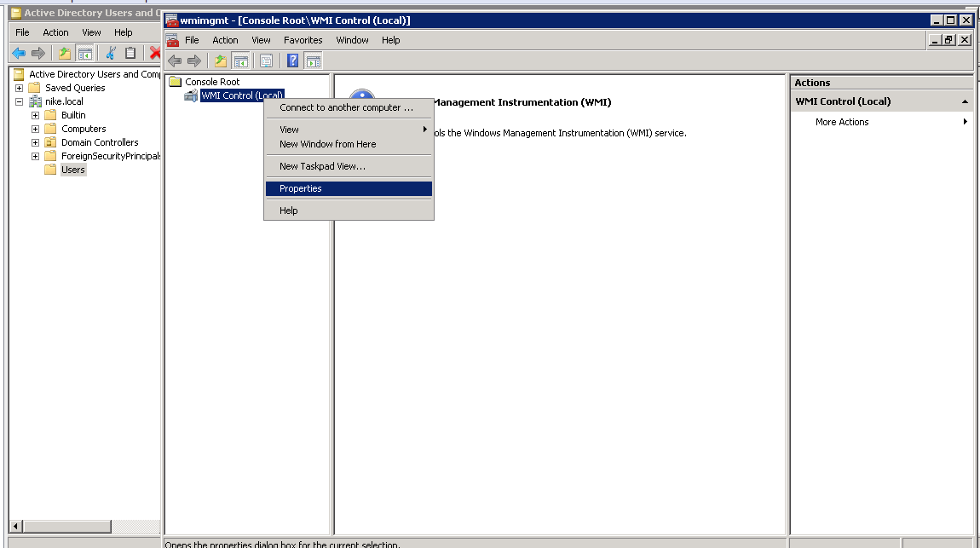The image size is (980, 548).
Task: Click Forward arrow in Active Directory toolbar
Action: [38, 53]
